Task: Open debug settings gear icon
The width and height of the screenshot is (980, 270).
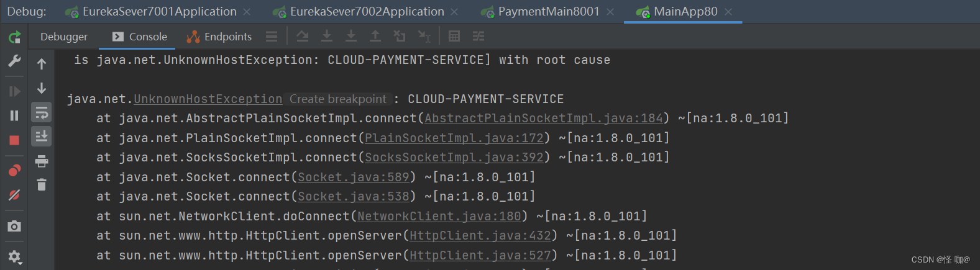Action: (14, 256)
